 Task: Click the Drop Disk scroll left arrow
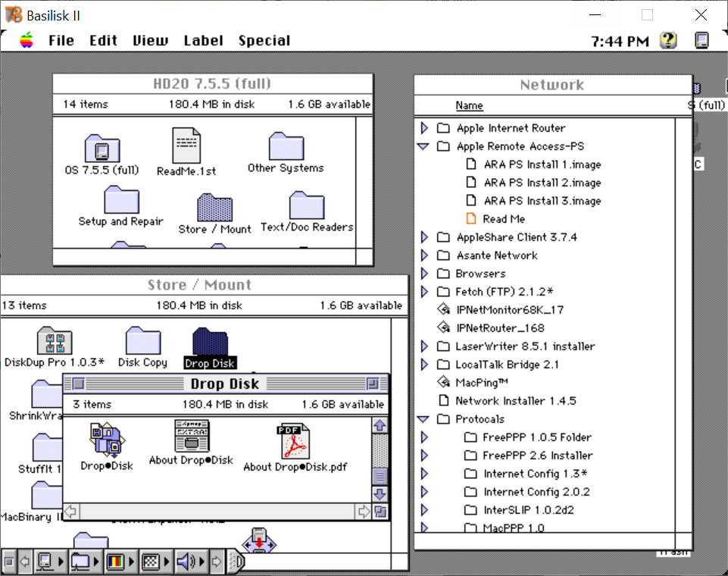click(x=70, y=512)
